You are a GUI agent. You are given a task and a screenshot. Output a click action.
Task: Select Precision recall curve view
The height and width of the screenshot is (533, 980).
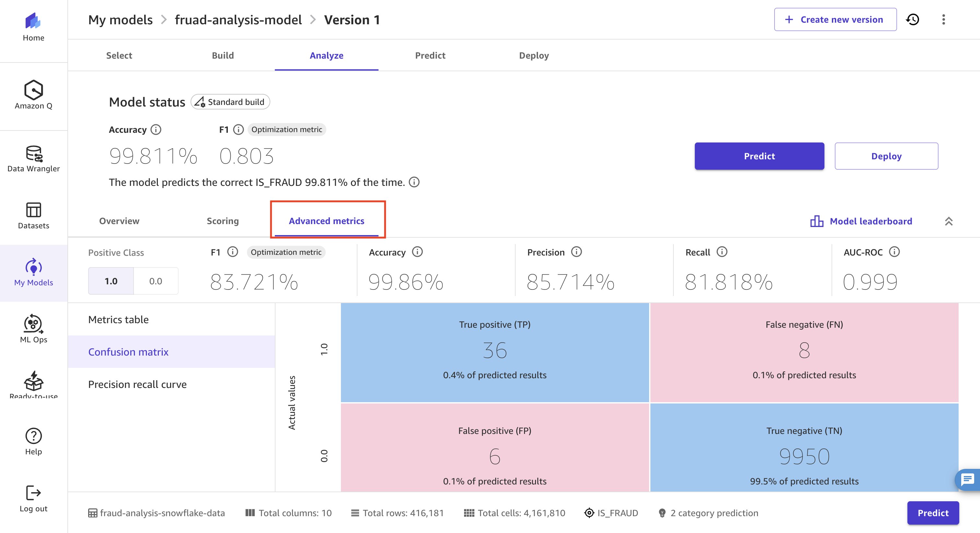click(x=171, y=384)
